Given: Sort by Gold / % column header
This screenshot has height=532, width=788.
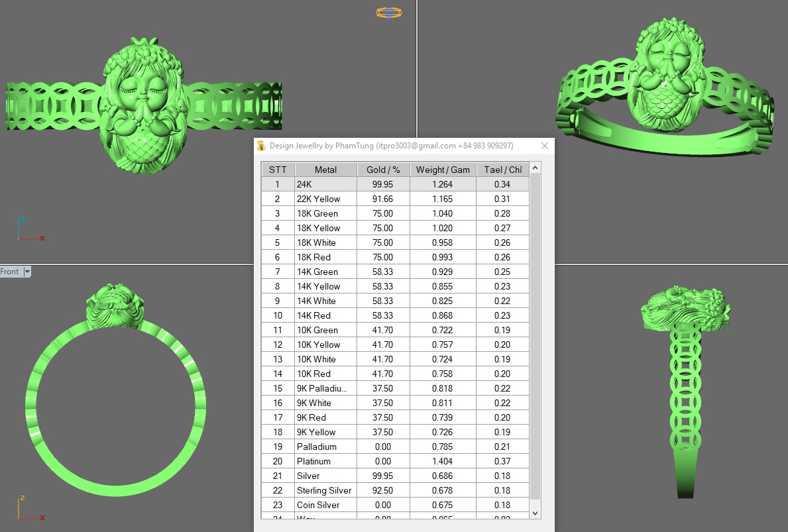Looking at the screenshot, I should [x=383, y=170].
